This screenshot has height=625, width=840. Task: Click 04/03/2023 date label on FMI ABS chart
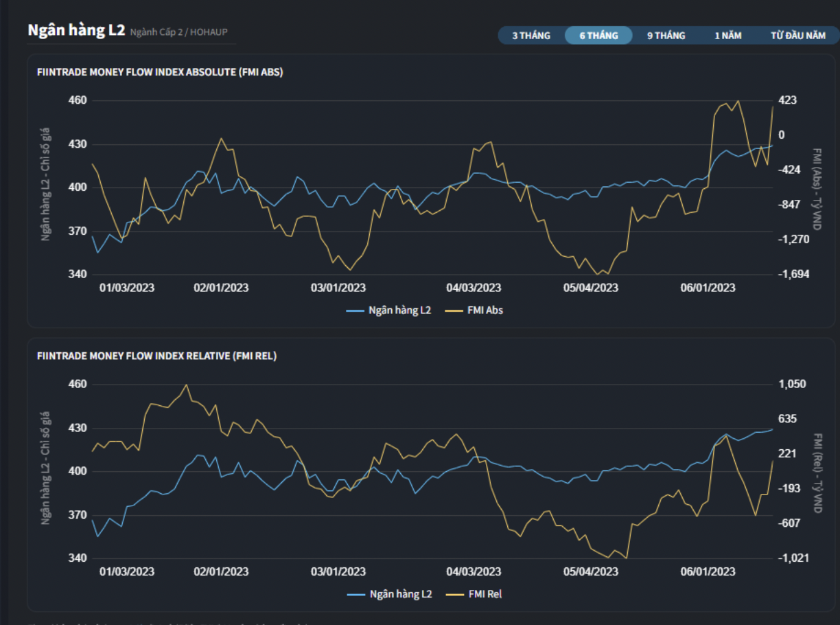point(474,288)
